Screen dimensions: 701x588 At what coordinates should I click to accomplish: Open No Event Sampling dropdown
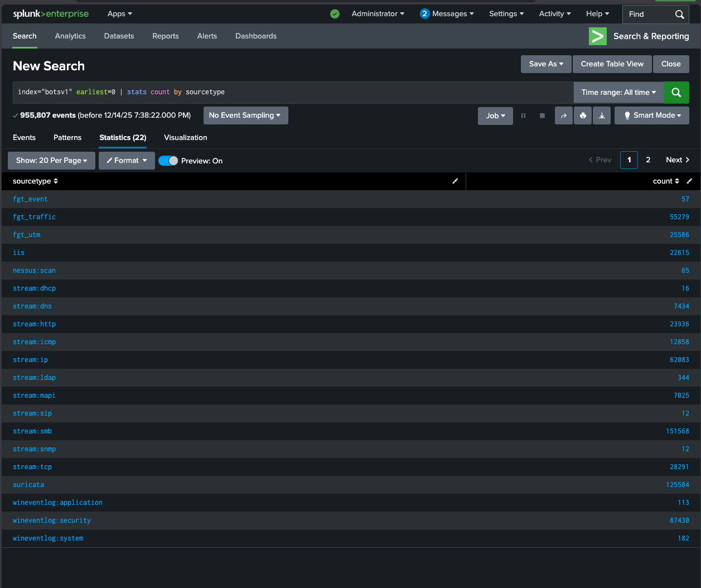click(x=245, y=115)
